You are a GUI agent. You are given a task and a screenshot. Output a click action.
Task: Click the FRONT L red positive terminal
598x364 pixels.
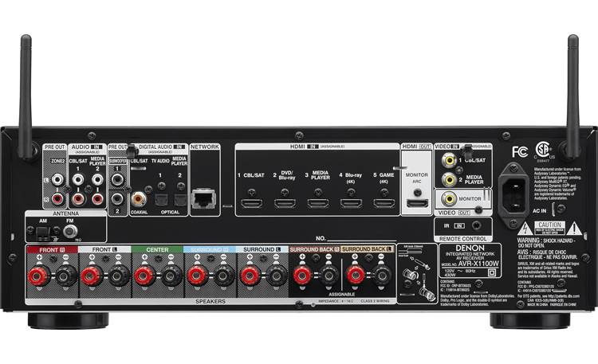(92, 276)
